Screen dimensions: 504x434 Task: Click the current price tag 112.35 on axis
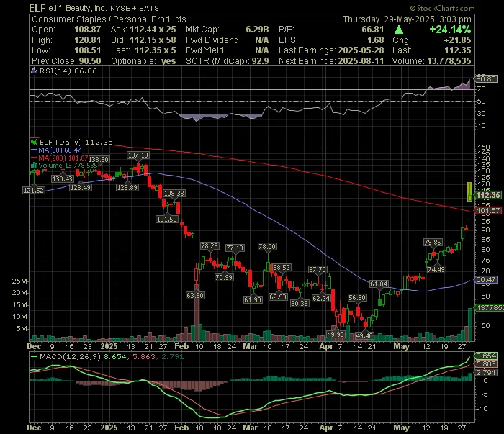[x=488, y=195]
